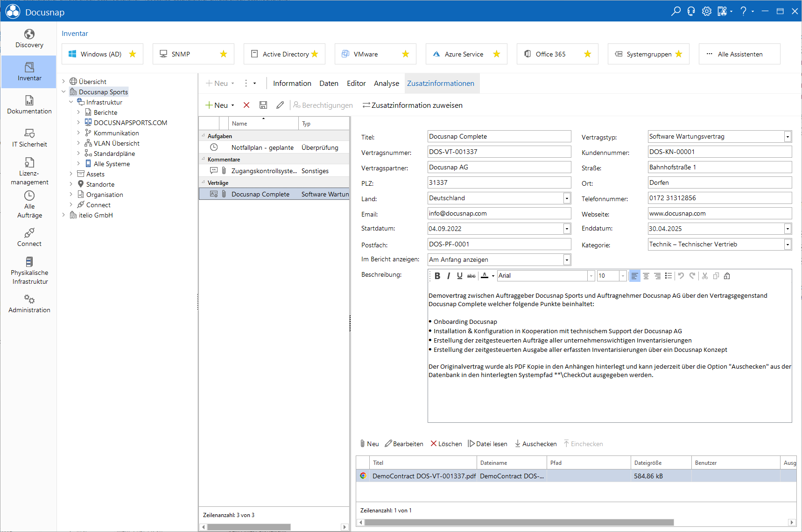The image size is (802, 532).
Task: Open the Alle Assistenten tile
Action: [x=739, y=54]
